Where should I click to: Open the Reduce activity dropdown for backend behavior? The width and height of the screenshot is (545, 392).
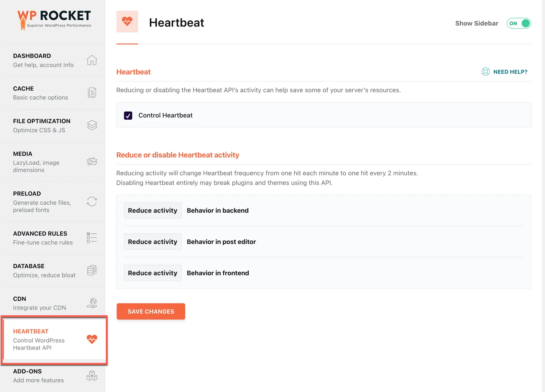coord(153,210)
